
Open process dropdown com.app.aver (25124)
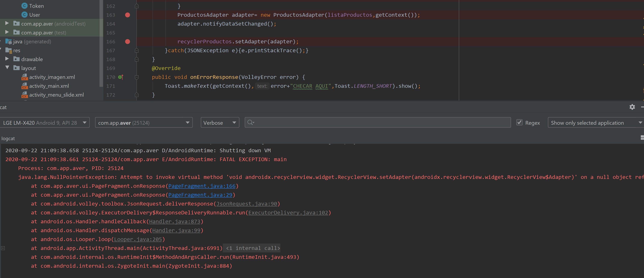[144, 123]
